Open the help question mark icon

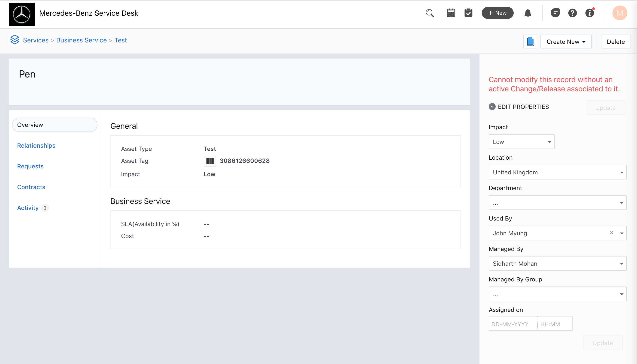click(x=572, y=13)
